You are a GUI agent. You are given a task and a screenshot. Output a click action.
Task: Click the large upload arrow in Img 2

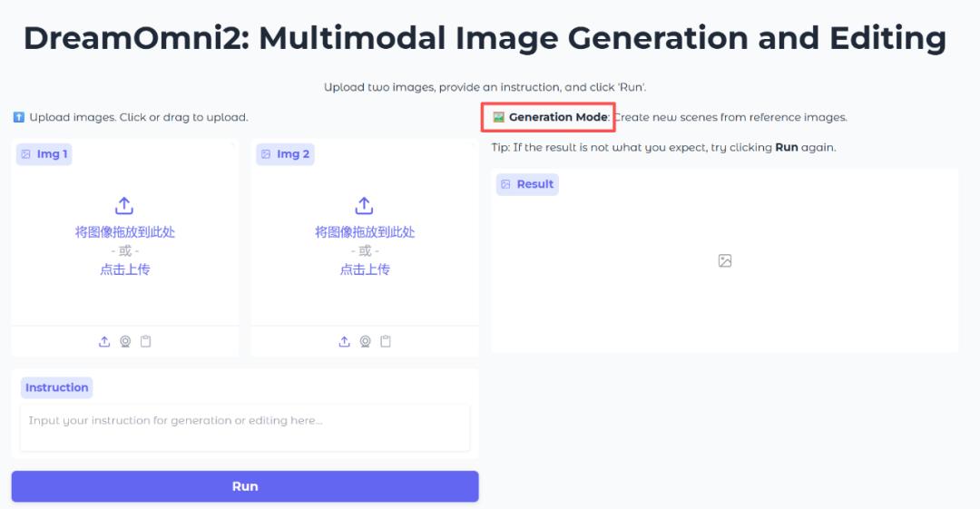365,206
